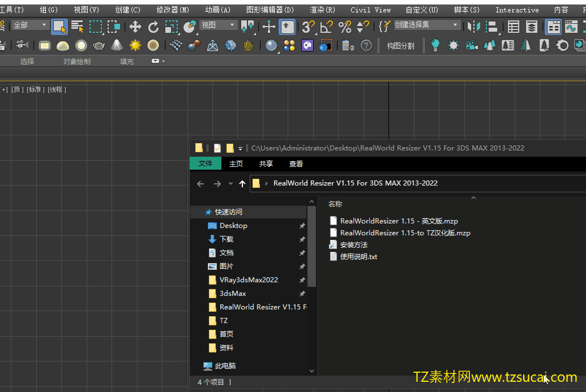Click the light bulb icon
The image size is (586, 392).
(435, 46)
